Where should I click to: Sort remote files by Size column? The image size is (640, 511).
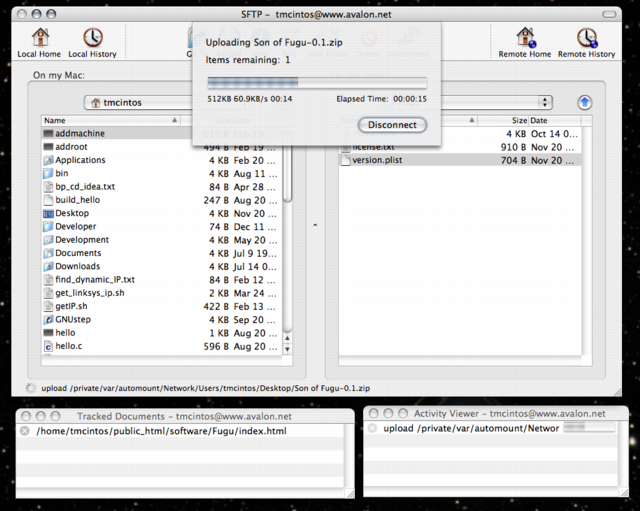pyautogui.click(x=503, y=120)
